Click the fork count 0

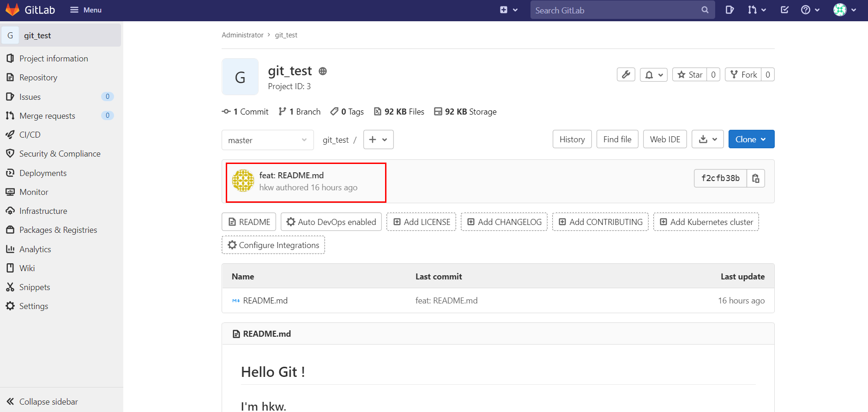point(768,74)
